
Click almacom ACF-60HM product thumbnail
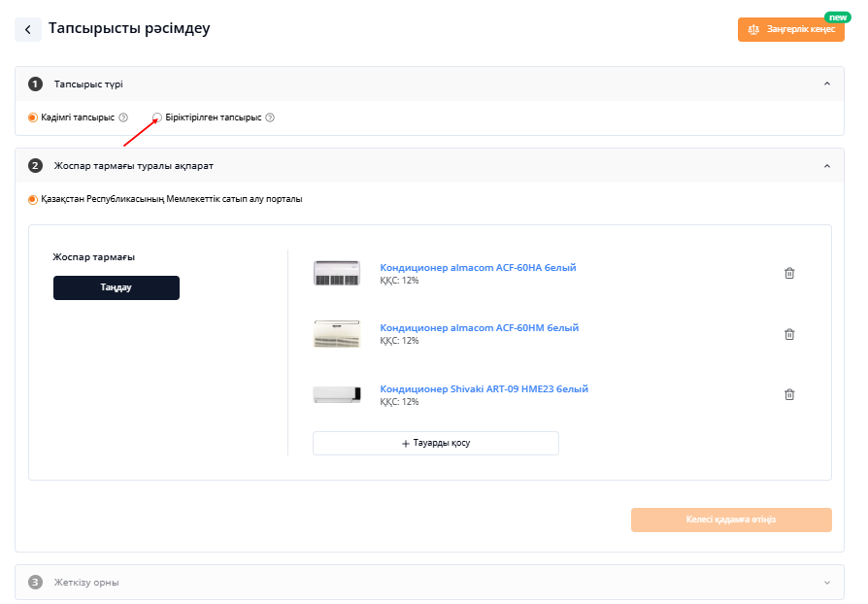pos(337,334)
